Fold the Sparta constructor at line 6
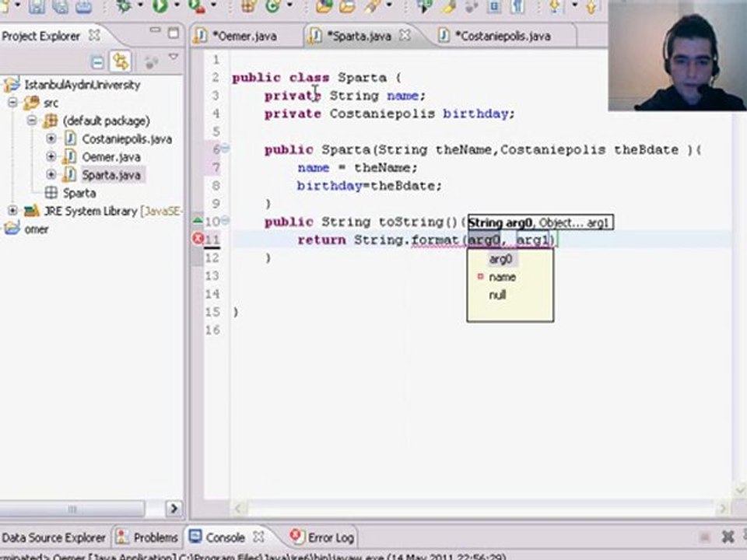 click(225, 149)
